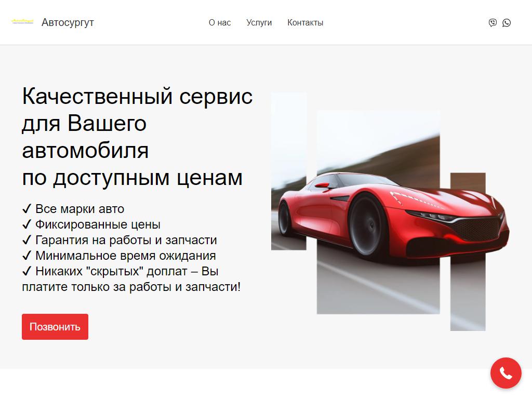Click the "Автосургут" site name link
532x399 pixels.
point(68,22)
